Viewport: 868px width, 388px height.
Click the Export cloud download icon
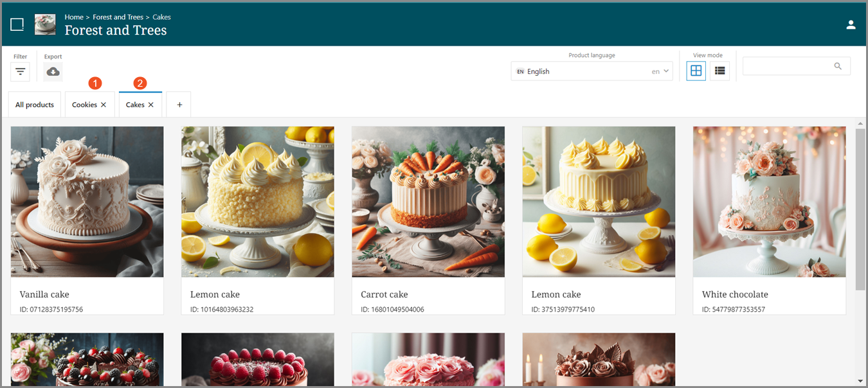tap(53, 71)
